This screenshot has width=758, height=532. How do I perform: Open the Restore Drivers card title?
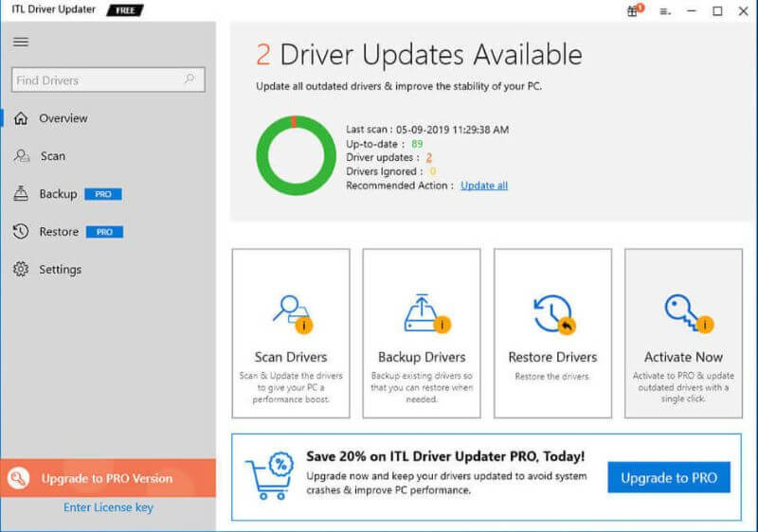coord(552,357)
